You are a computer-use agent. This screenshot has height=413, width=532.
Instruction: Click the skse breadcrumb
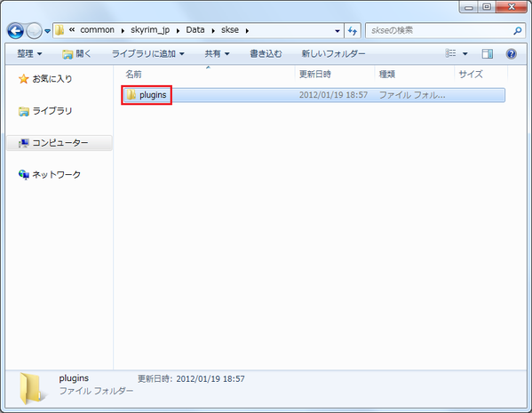pos(230,30)
